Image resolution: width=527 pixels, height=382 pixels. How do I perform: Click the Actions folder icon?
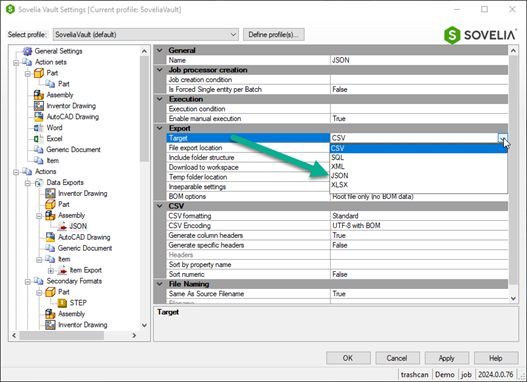coord(27,171)
